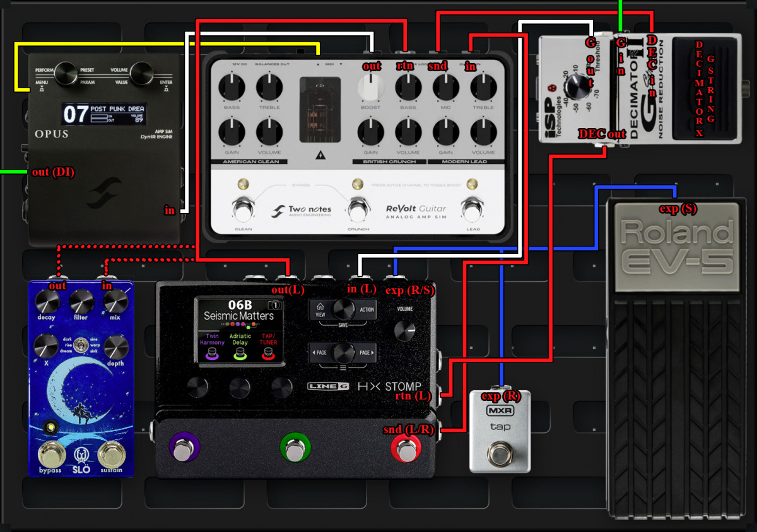Screen dimensions: 757x532
Task: Stomp the green Adriatic Delay footswitch
Action: tap(295, 449)
